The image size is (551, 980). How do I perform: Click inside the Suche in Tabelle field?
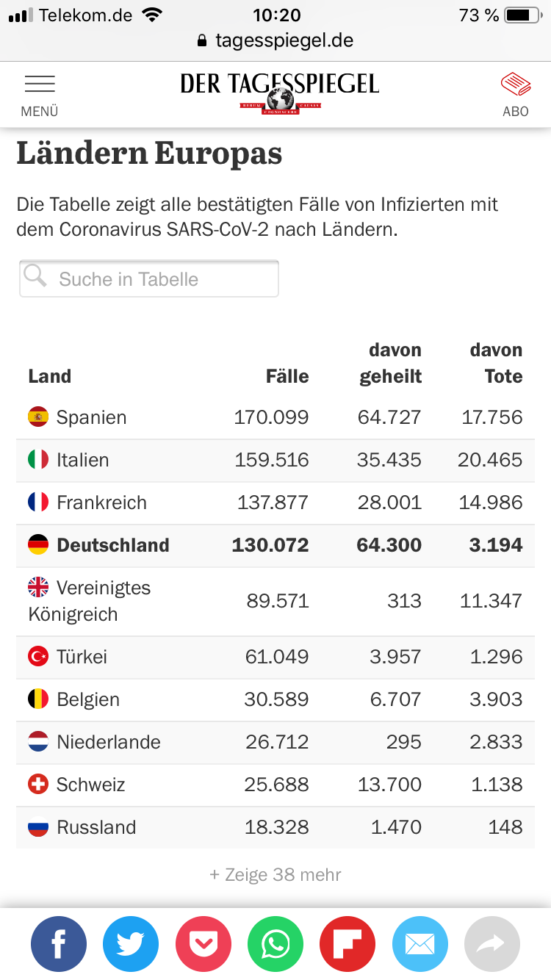pyautogui.click(x=154, y=279)
